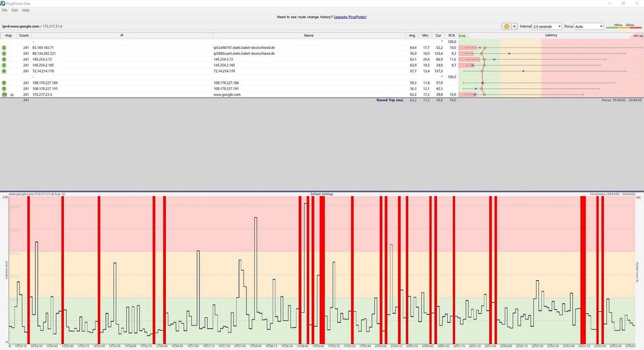
Task: Click the Latency graph column header
Action: (551, 35)
